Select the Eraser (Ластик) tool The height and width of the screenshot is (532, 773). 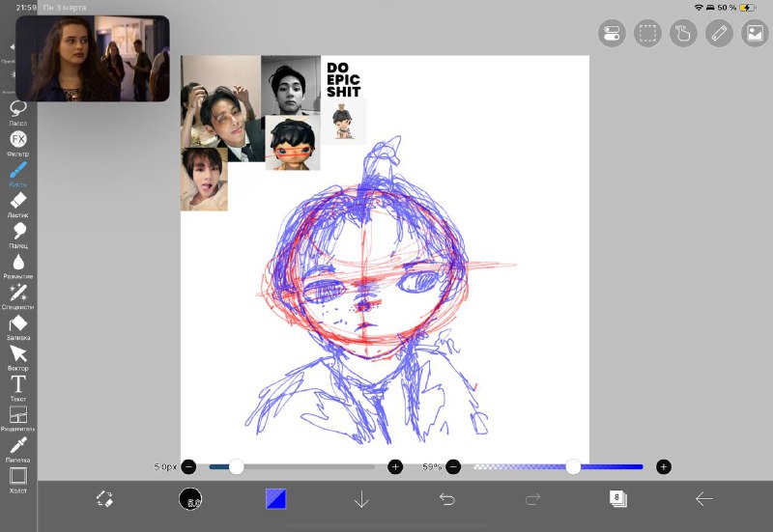click(x=17, y=201)
